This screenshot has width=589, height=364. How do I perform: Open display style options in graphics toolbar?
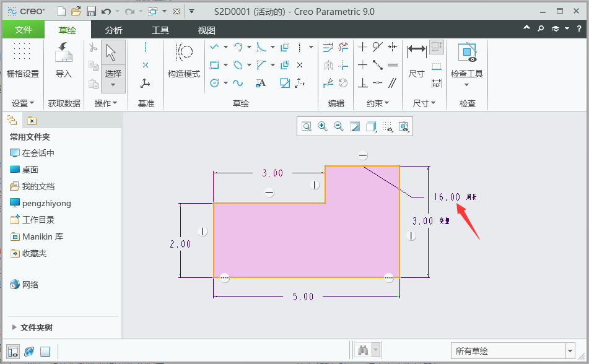(371, 126)
